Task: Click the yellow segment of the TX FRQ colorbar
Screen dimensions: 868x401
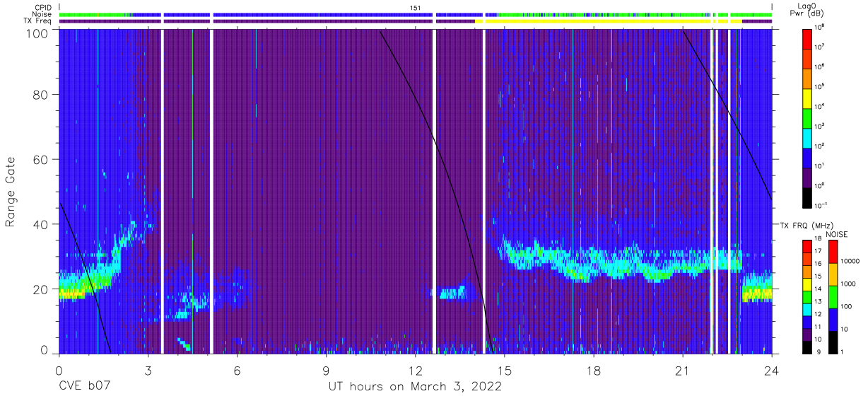Action: [807, 284]
